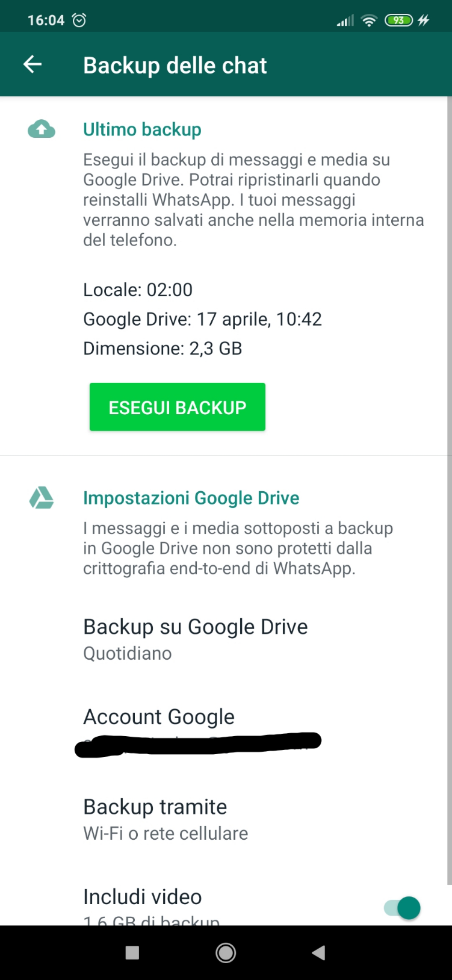
Task: Open Account Google selection
Action: (x=226, y=730)
